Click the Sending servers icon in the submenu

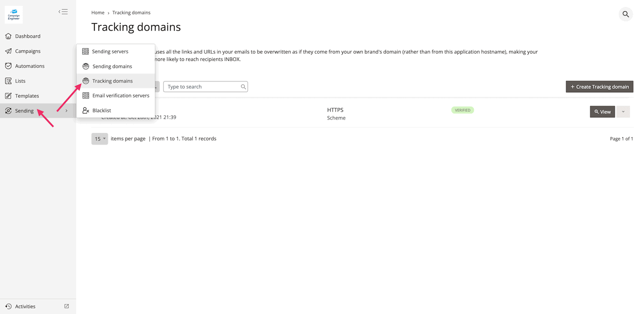click(85, 51)
